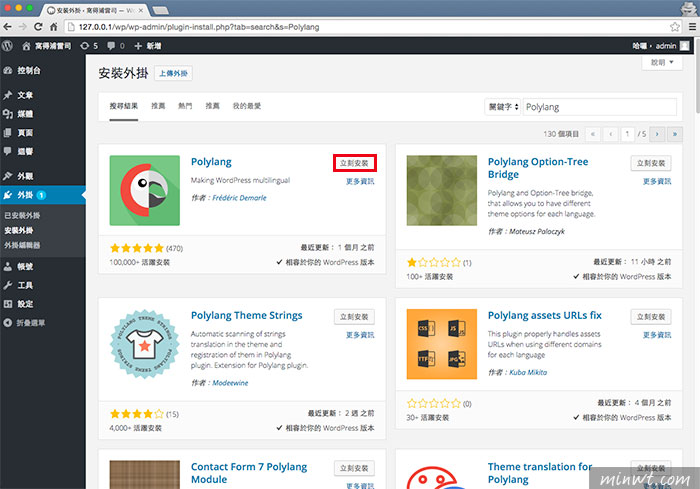Jump to last results page arrow
The image size is (700, 489).
[x=675, y=134]
